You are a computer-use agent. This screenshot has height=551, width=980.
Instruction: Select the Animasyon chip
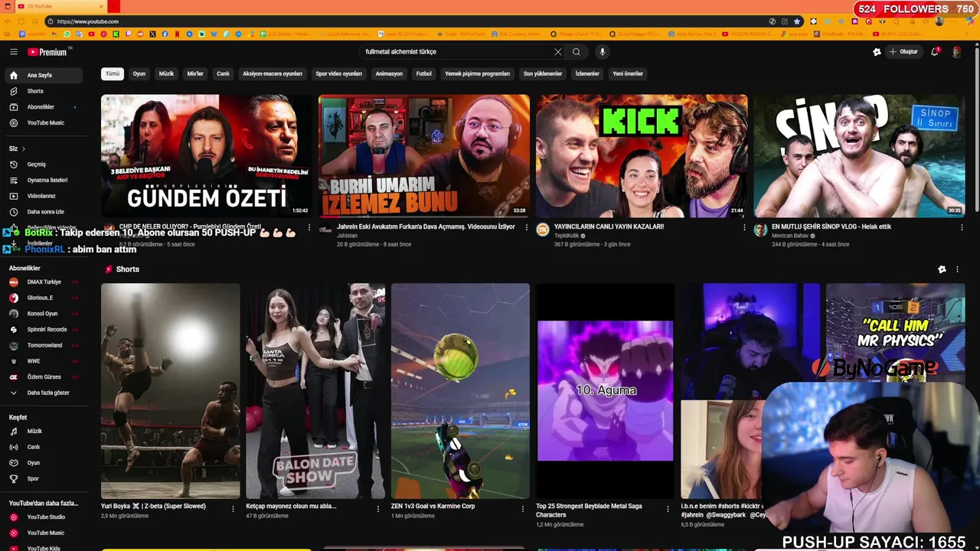coord(389,73)
